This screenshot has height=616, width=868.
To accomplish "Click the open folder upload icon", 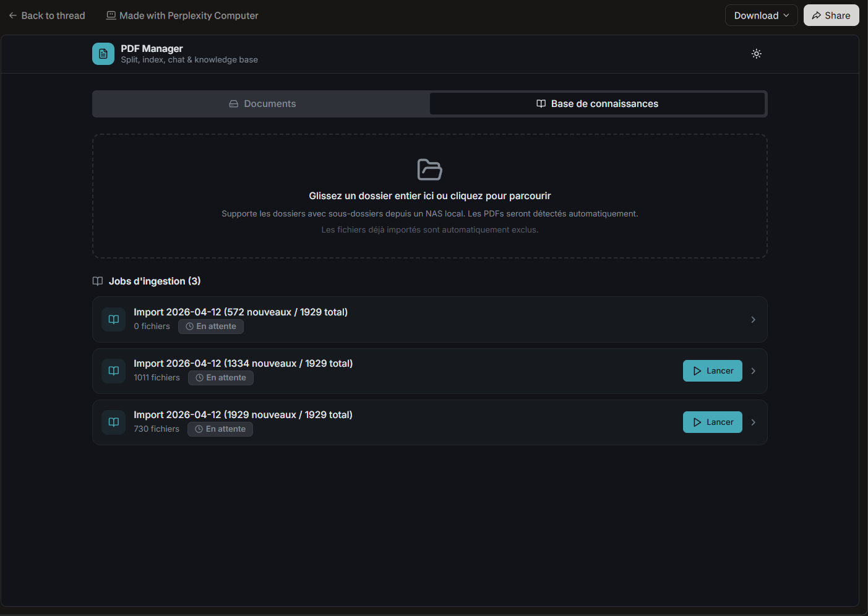I will [x=429, y=169].
